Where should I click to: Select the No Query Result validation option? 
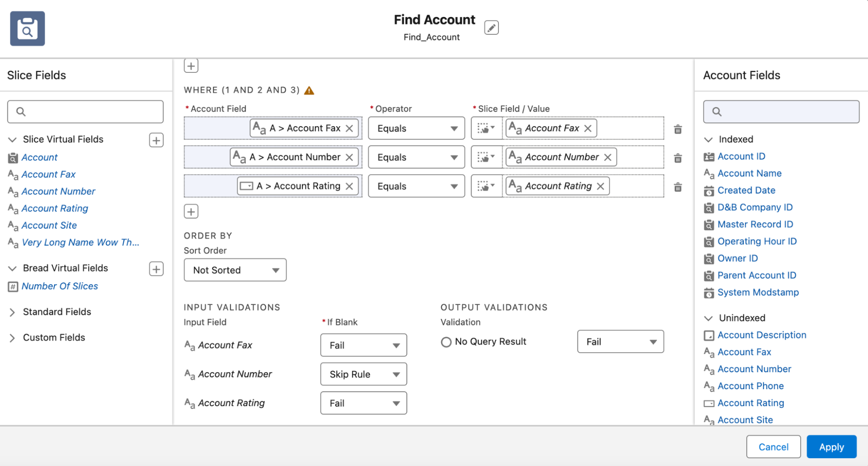(446, 342)
